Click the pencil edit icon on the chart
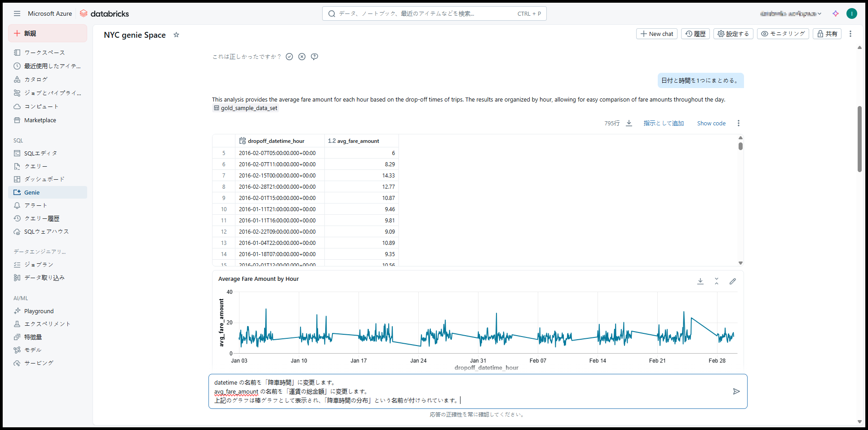This screenshot has height=430, width=868. 733,281
